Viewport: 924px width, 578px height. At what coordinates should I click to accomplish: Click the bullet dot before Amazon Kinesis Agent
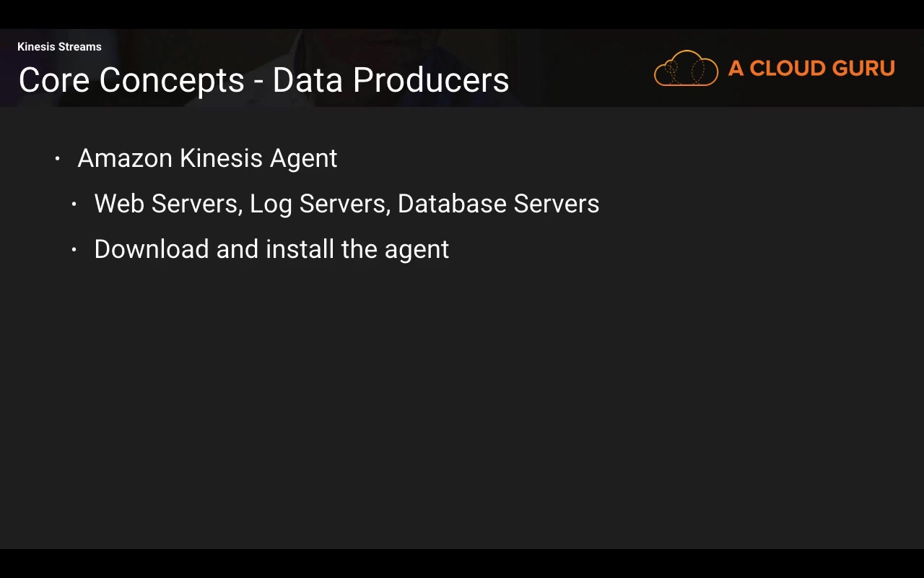pyautogui.click(x=58, y=158)
